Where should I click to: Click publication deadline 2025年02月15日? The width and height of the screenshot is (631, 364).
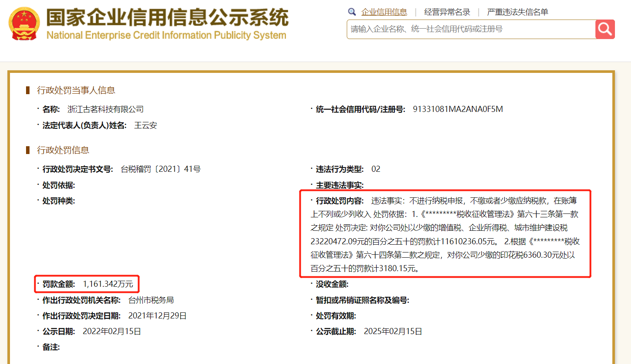coord(393,331)
